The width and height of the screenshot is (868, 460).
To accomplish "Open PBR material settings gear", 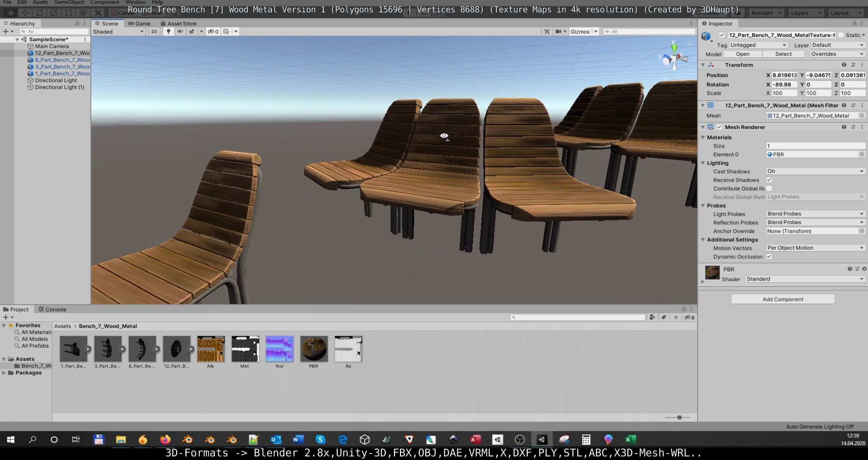I will click(864, 269).
